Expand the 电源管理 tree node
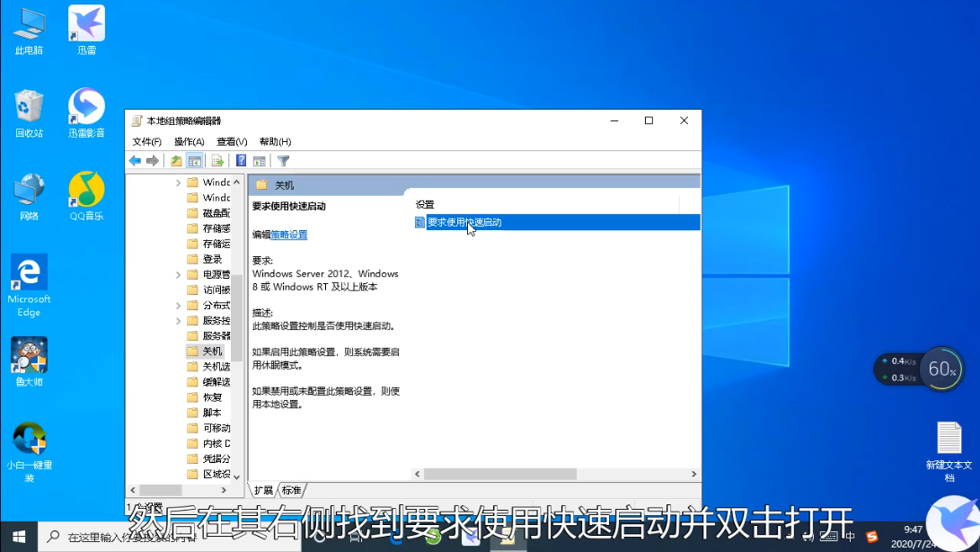 [x=177, y=273]
